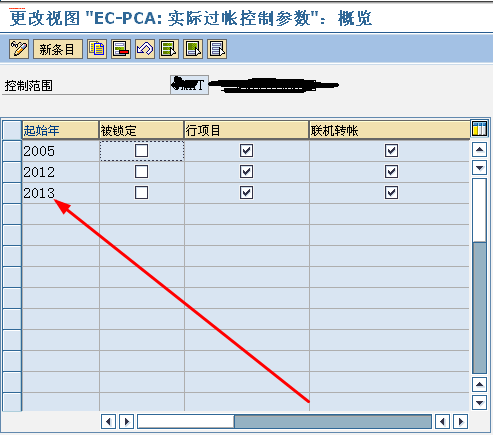The width and height of the screenshot is (493, 435).
Task: Click the 起始年 column header
Action: pos(60,130)
